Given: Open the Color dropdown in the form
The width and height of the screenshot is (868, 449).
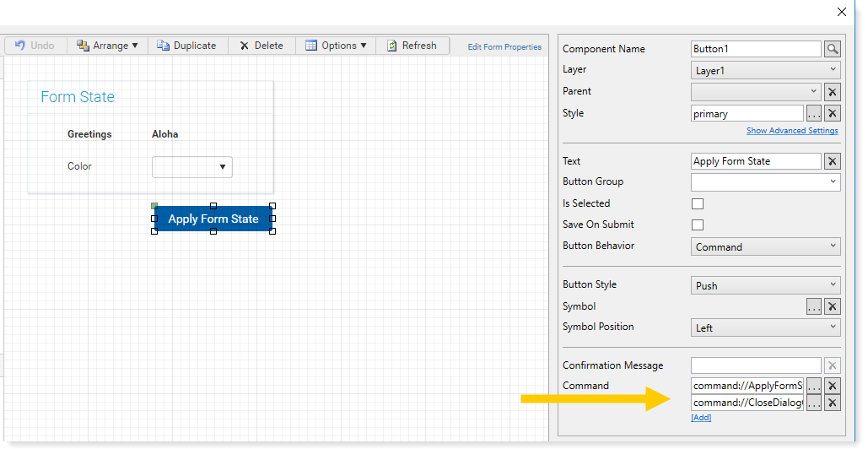Looking at the screenshot, I should [192, 167].
